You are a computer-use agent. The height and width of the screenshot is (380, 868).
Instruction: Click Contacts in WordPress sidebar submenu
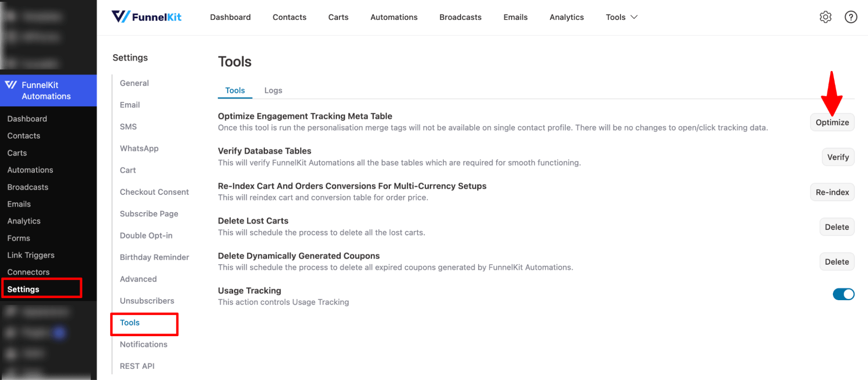tap(23, 136)
